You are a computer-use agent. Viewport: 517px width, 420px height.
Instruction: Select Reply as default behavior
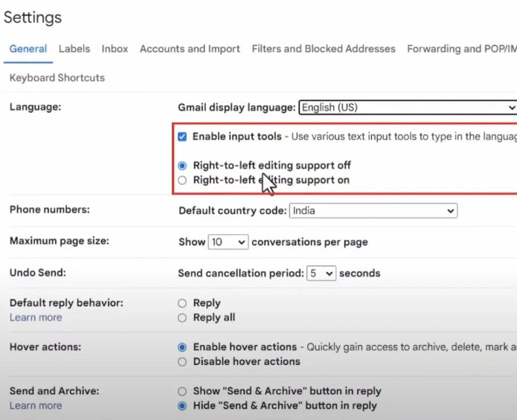[182, 303]
